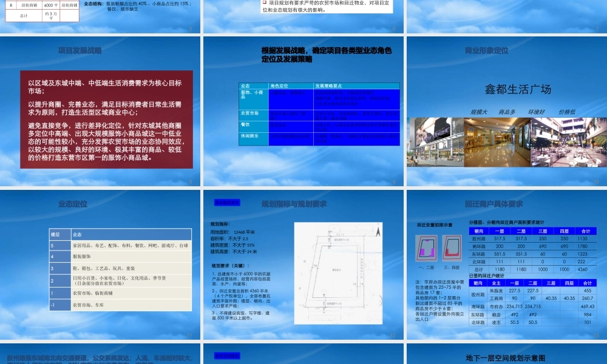Click the storefront exterior photo on 商业形象定位 slide
The image size is (607, 364).
click(x=435, y=142)
